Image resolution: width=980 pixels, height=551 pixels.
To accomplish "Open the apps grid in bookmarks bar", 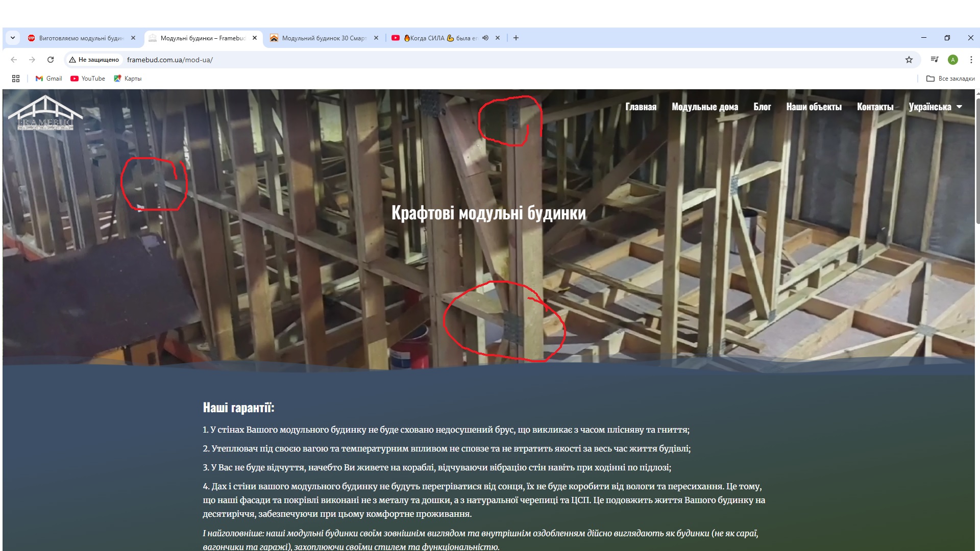I will (x=16, y=79).
